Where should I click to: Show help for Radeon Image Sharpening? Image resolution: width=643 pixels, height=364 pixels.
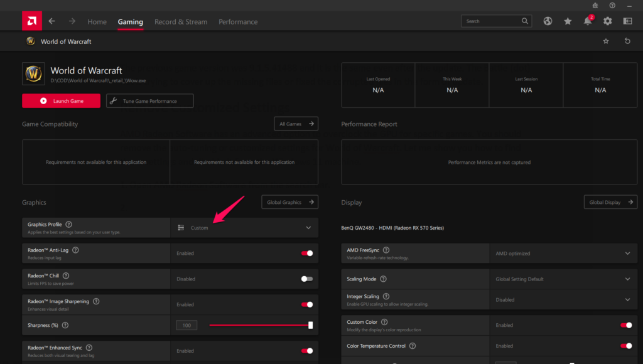(96, 301)
